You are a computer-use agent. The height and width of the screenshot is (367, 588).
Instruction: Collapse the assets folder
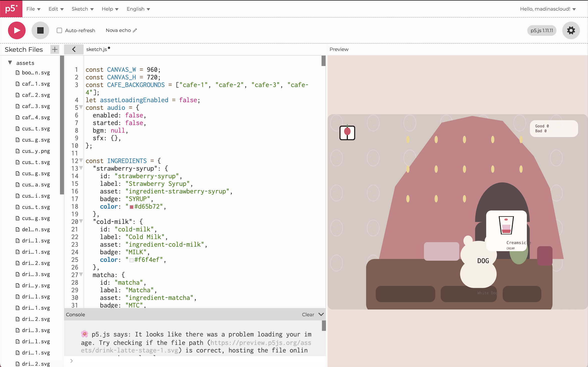(10, 63)
